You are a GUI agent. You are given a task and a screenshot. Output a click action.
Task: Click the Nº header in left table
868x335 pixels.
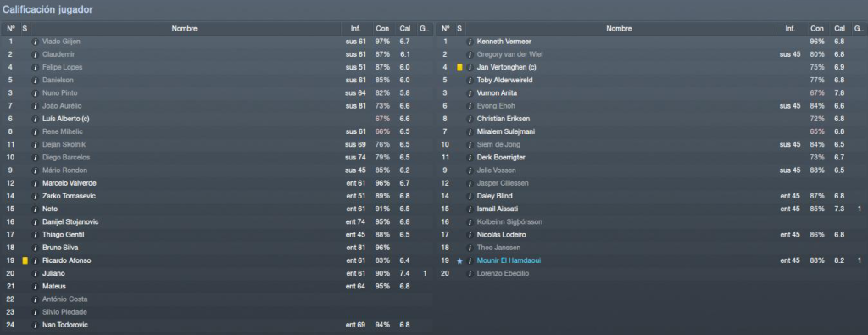click(10, 28)
